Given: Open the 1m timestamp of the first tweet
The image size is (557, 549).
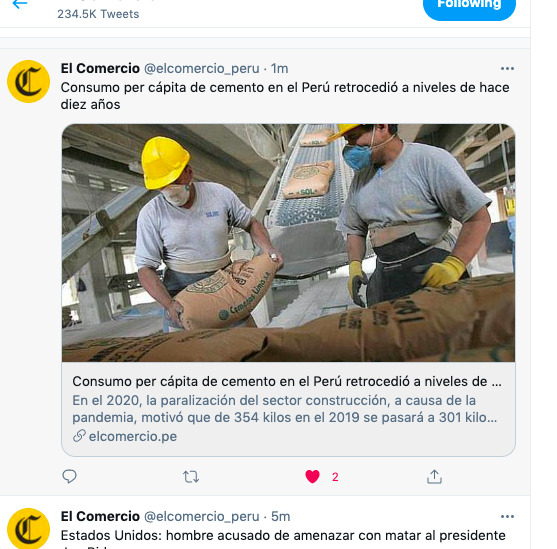Looking at the screenshot, I should (280, 69).
